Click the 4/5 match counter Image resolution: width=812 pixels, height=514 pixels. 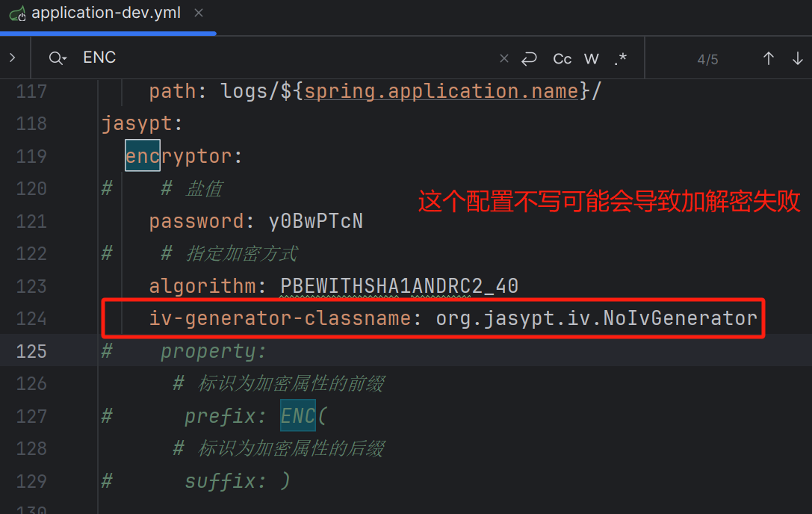point(707,58)
